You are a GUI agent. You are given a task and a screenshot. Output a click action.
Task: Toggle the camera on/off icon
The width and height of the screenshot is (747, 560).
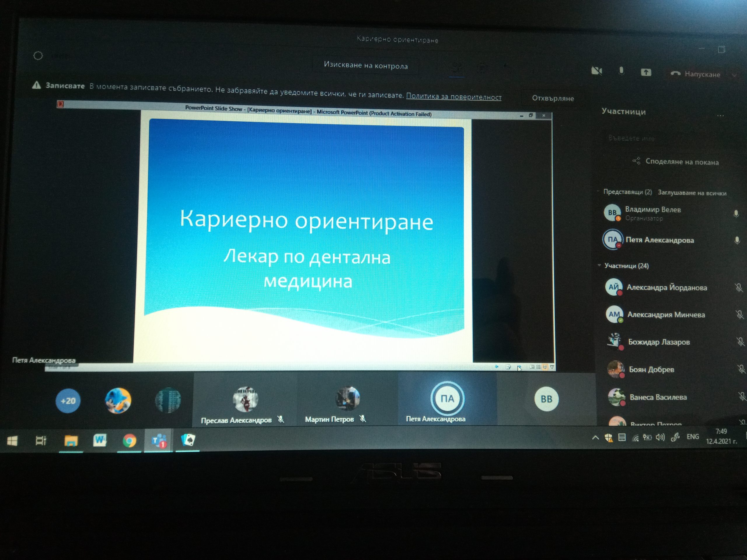[x=597, y=71]
